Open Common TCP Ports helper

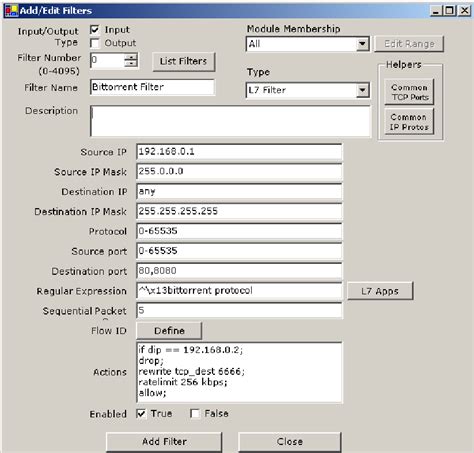[x=409, y=92]
